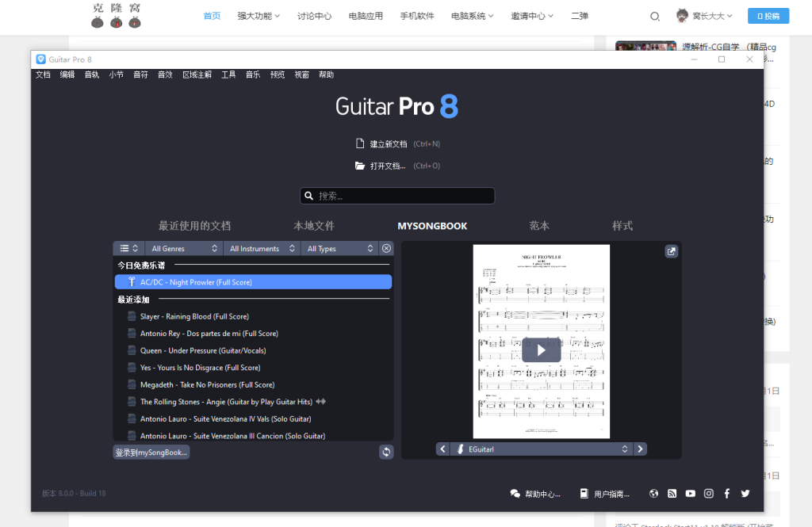Image resolution: width=812 pixels, height=527 pixels.
Task: Click guitar icon in EGuitarI selector
Action: pyautogui.click(x=461, y=449)
